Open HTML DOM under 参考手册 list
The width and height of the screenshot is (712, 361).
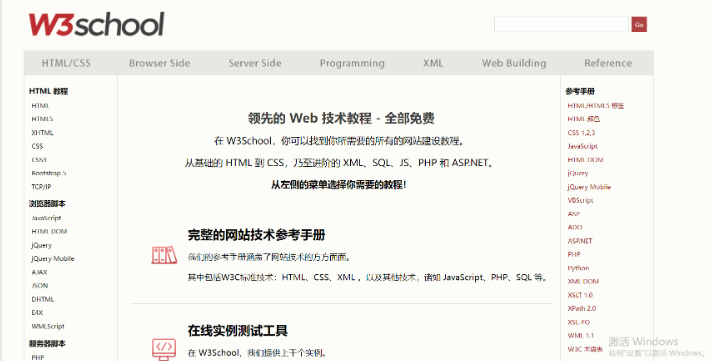585,160
